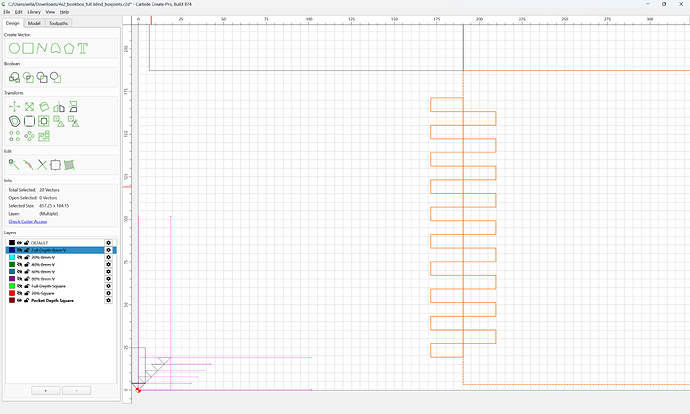Open the Node Edit tool
Screen dimensions: 690x414
pos(14,165)
